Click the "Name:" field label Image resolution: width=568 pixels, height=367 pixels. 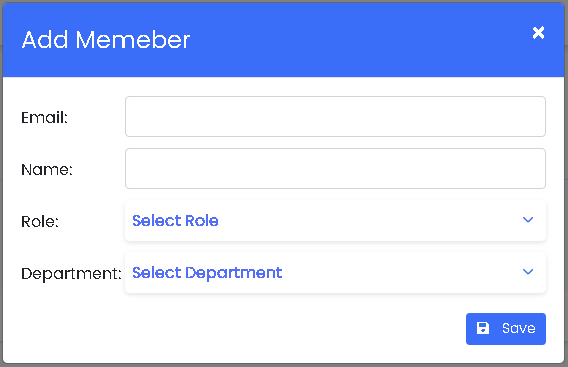pos(47,170)
